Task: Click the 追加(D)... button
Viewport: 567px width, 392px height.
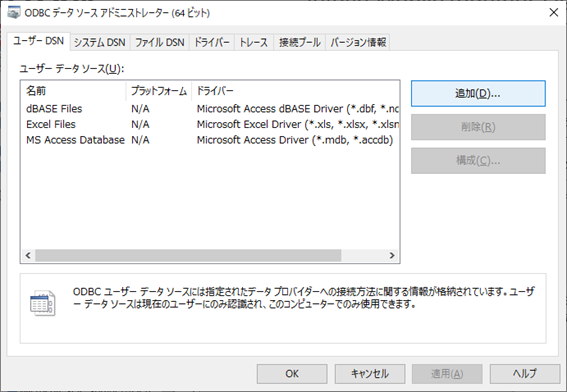Action: [478, 94]
